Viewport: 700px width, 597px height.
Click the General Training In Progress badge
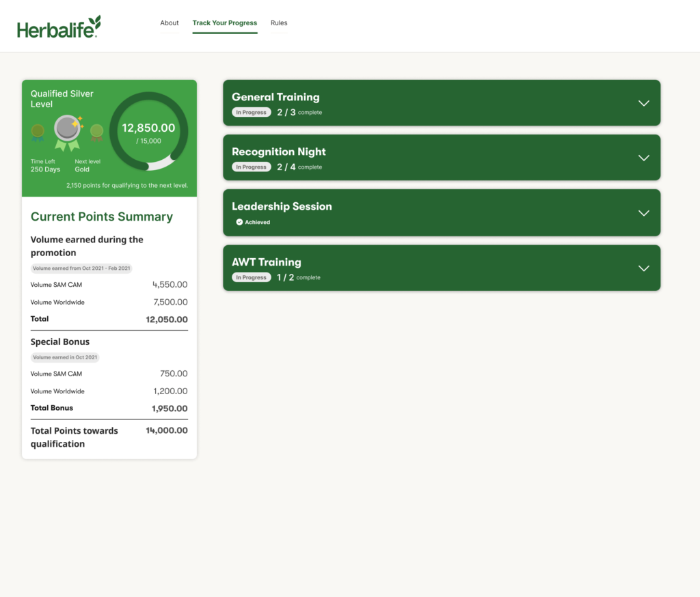coord(252,113)
